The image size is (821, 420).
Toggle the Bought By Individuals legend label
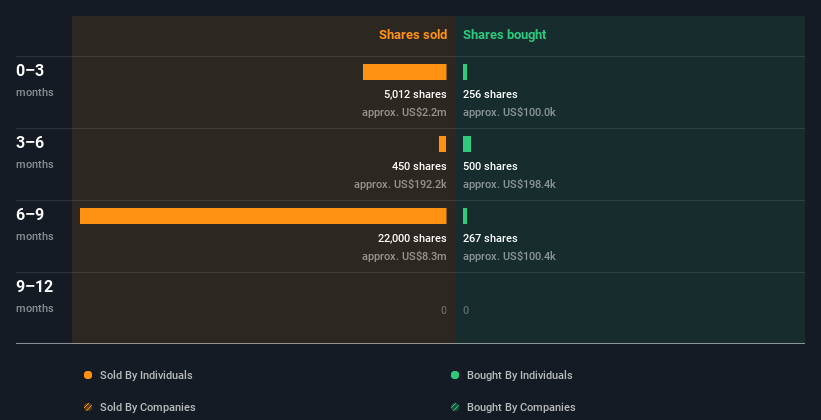pos(519,375)
